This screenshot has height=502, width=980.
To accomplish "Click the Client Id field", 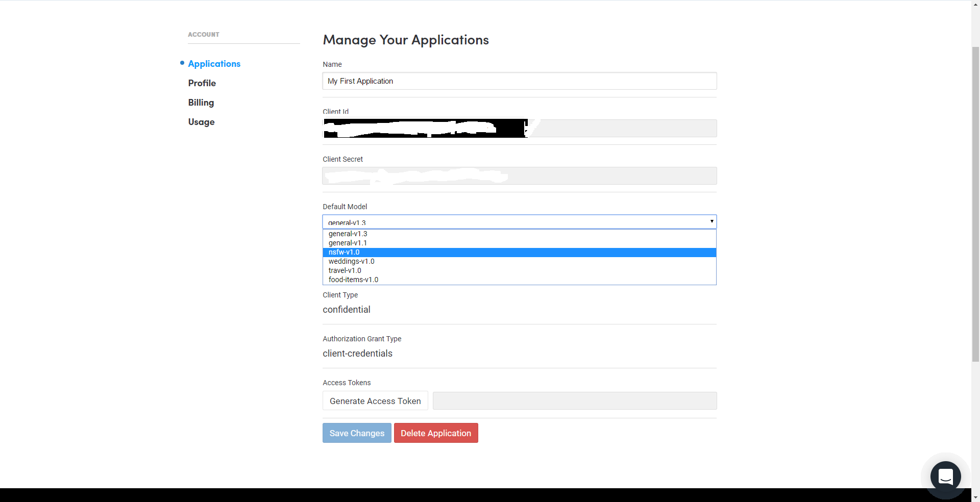I will (x=623, y=129).
